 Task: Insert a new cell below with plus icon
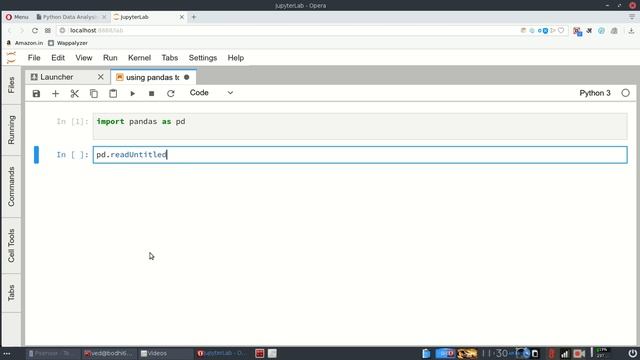[56, 93]
